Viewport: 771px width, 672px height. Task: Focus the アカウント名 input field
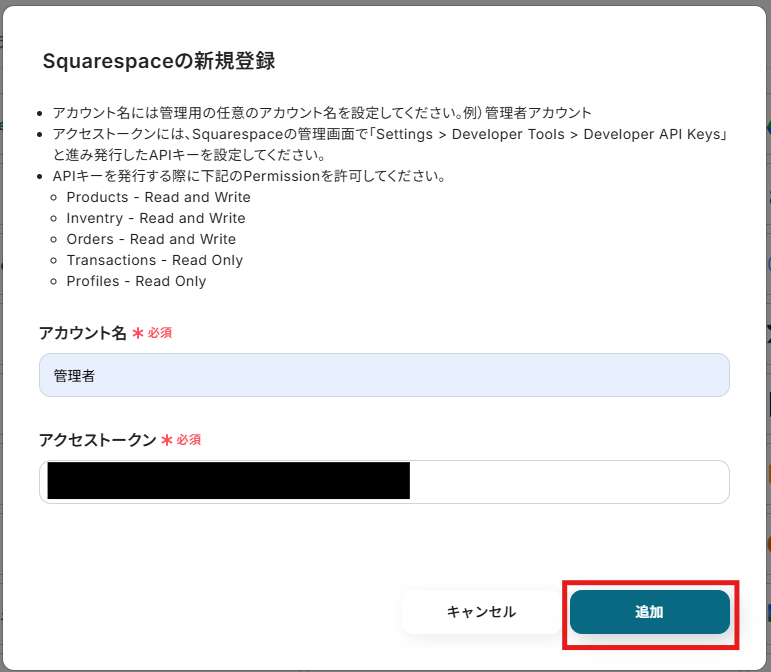tap(384, 375)
